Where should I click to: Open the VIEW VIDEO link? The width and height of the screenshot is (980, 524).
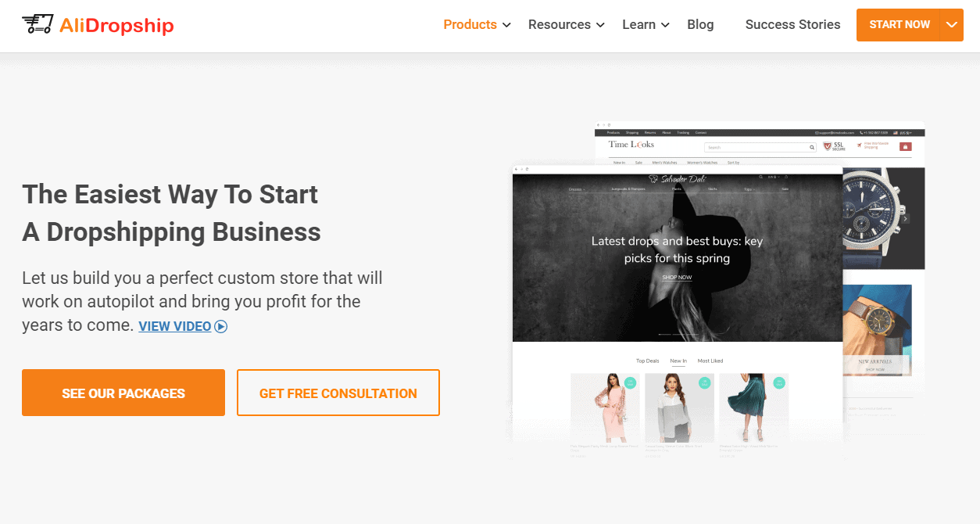pos(175,326)
